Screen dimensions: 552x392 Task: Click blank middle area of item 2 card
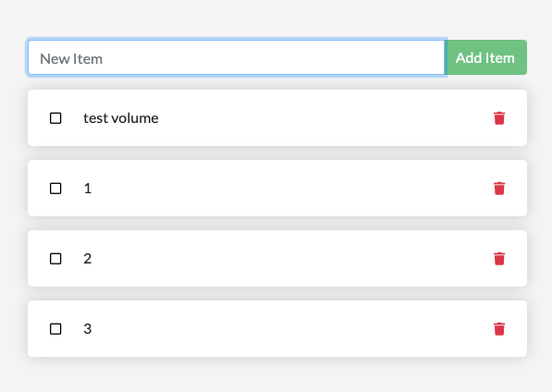click(x=282, y=259)
